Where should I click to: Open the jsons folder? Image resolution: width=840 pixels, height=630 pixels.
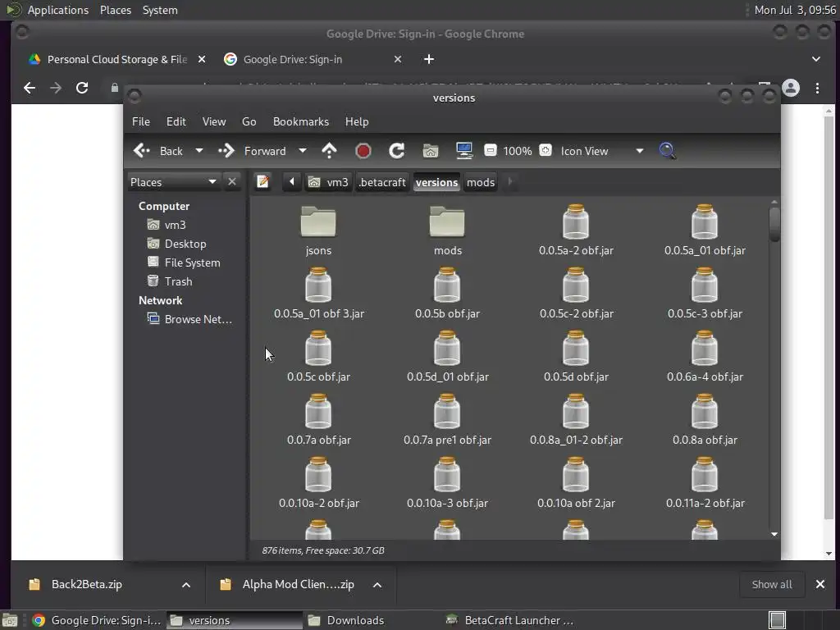click(x=318, y=231)
